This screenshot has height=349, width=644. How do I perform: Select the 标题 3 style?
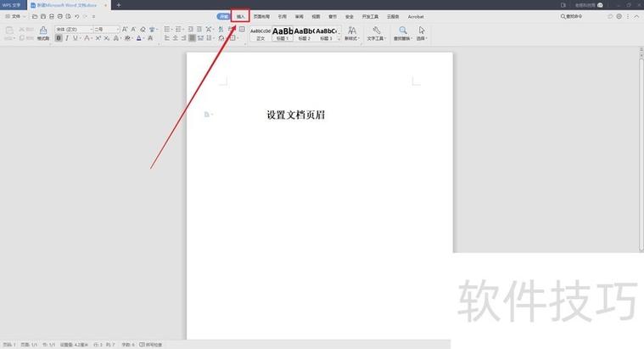pyautogui.click(x=326, y=34)
